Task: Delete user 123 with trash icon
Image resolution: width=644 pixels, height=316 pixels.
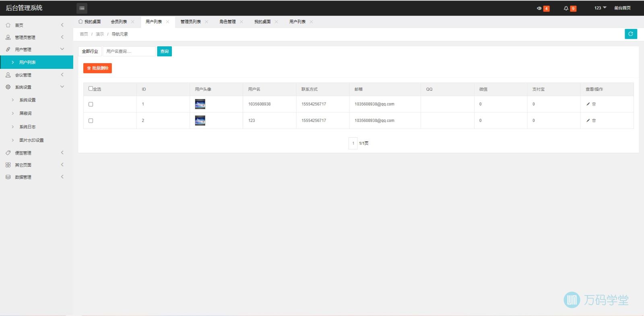Action: pos(594,120)
